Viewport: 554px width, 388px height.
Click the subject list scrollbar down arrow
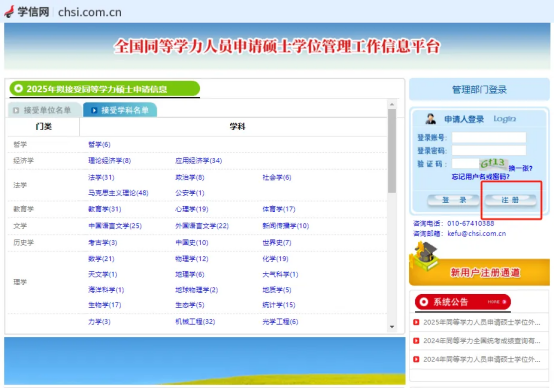pyautogui.click(x=391, y=327)
